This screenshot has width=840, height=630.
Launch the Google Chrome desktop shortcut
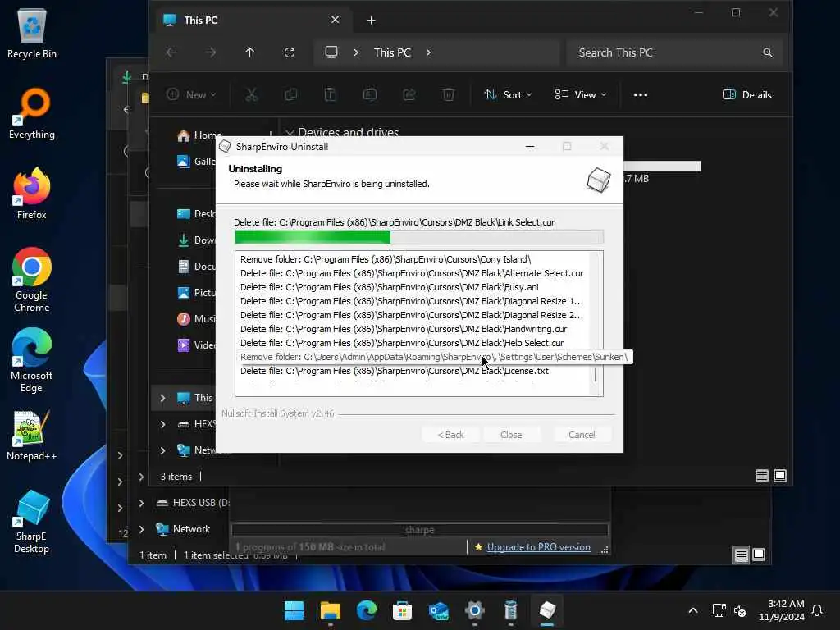pyautogui.click(x=32, y=280)
